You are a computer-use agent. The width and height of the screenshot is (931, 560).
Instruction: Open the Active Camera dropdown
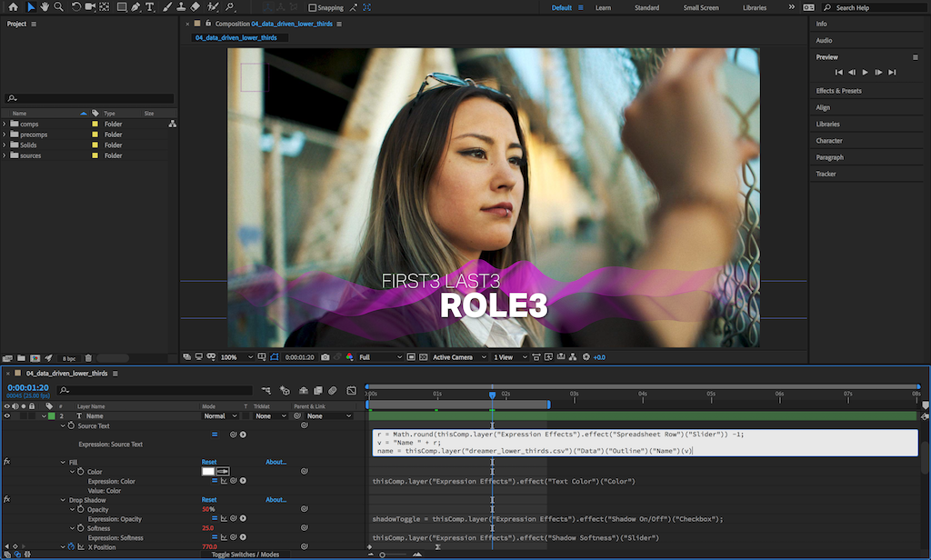[459, 357]
